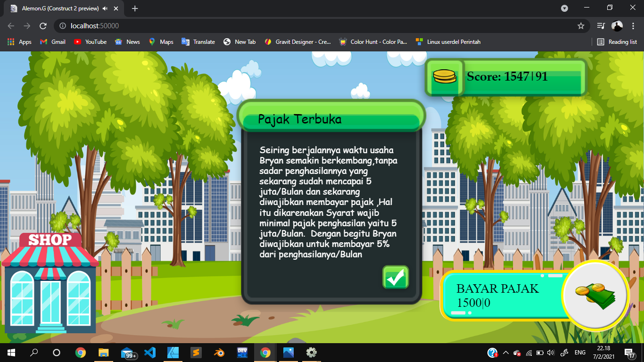
Task: Open Visual Studio Code from the taskbar
Action: [150, 353]
